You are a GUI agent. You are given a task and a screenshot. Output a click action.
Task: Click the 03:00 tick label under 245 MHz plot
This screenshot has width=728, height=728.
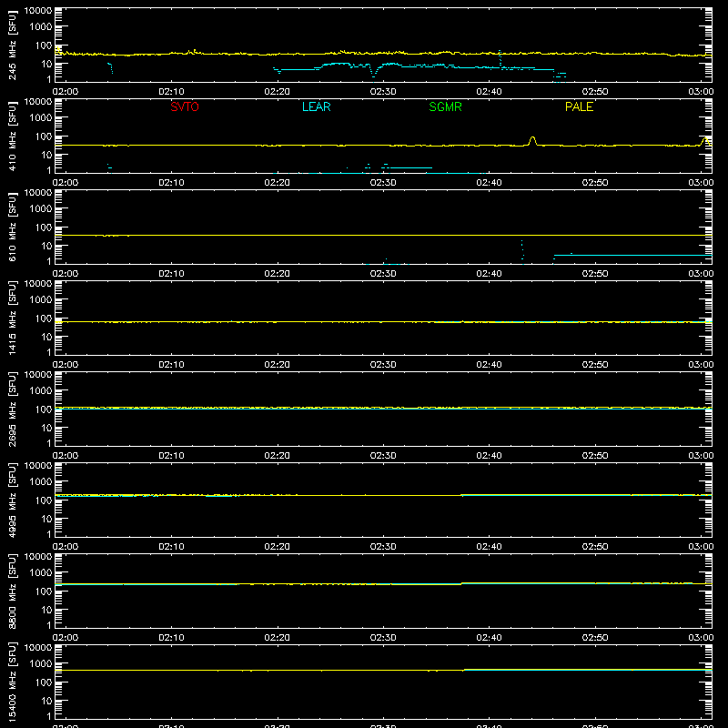[701, 92]
